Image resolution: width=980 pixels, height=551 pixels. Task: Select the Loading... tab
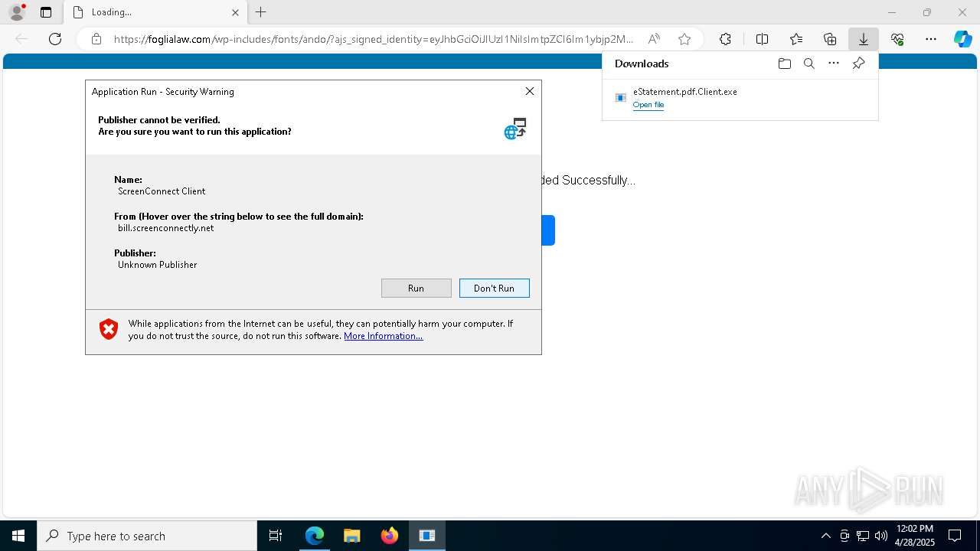click(x=155, y=12)
